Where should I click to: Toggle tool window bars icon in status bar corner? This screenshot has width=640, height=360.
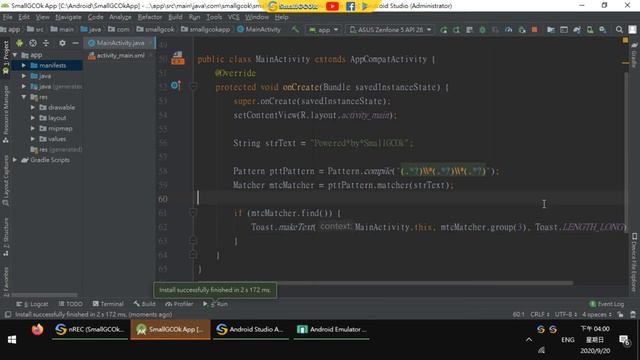[8, 314]
